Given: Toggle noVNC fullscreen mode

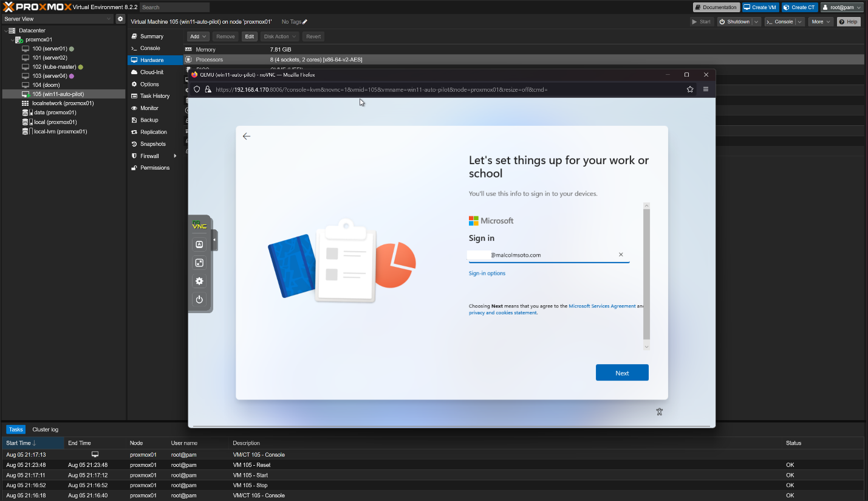Looking at the screenshot, I should 199,263.
